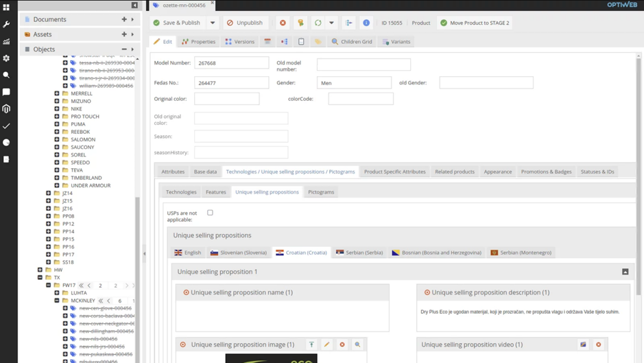Click the green reload icon in toolbar

click(318, 23)
